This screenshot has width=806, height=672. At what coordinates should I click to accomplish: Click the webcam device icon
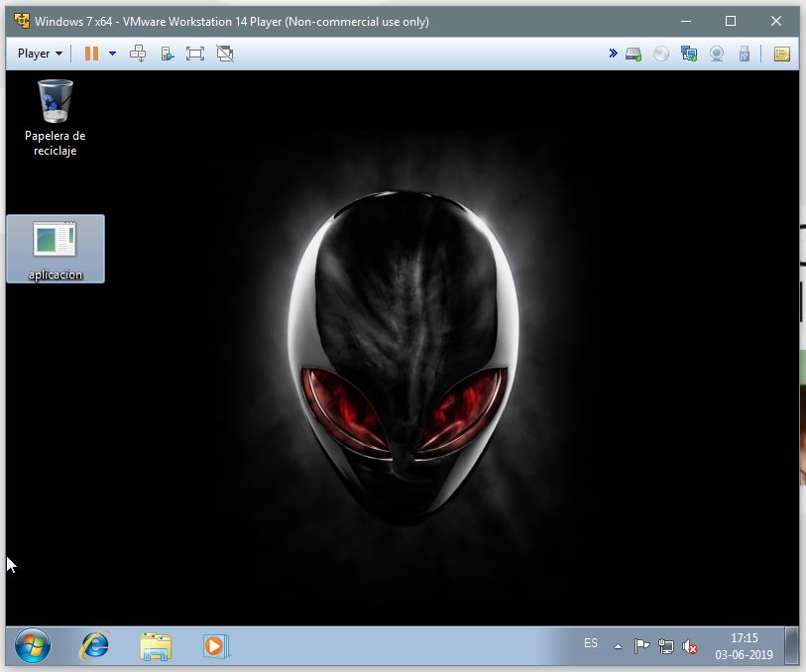(717, 54)
